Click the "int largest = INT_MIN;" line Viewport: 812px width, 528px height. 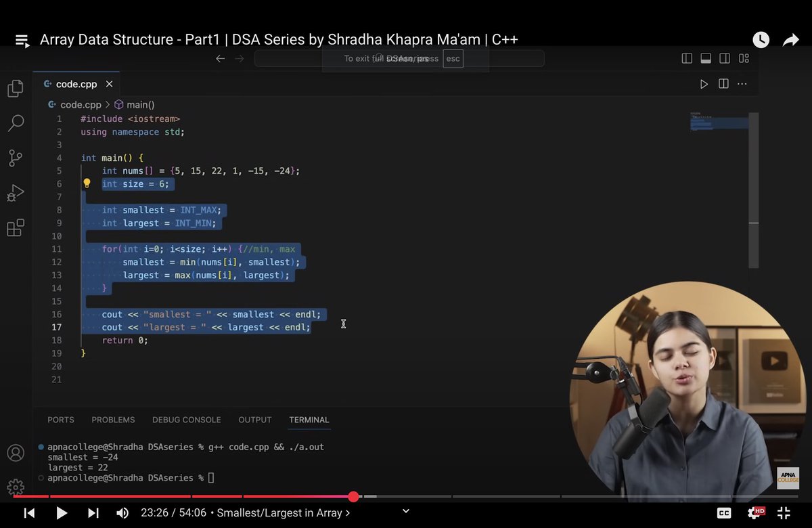(159, 223)
